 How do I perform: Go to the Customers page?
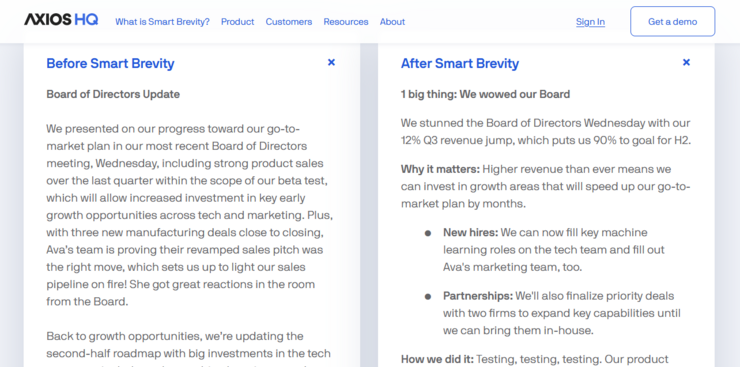(x=289, y=22)
